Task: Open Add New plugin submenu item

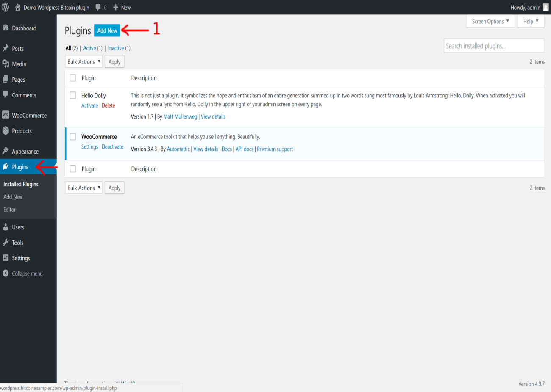Action: coord(13,197)
